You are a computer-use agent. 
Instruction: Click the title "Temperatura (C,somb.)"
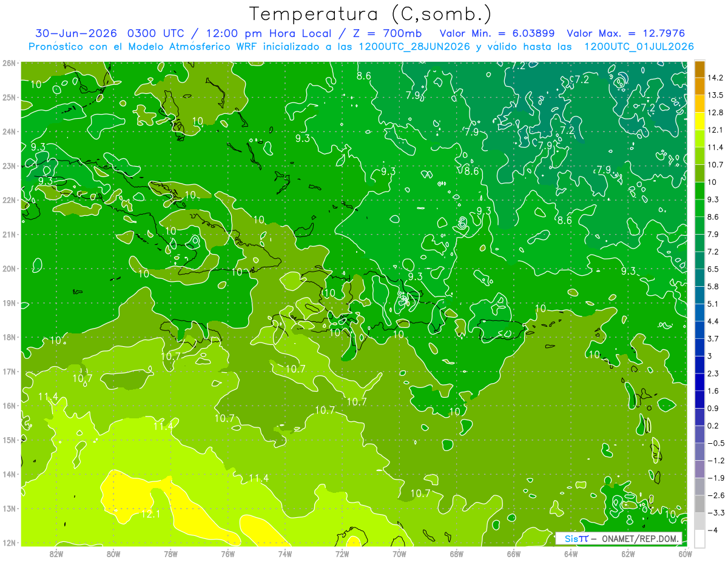click(371, 15)
